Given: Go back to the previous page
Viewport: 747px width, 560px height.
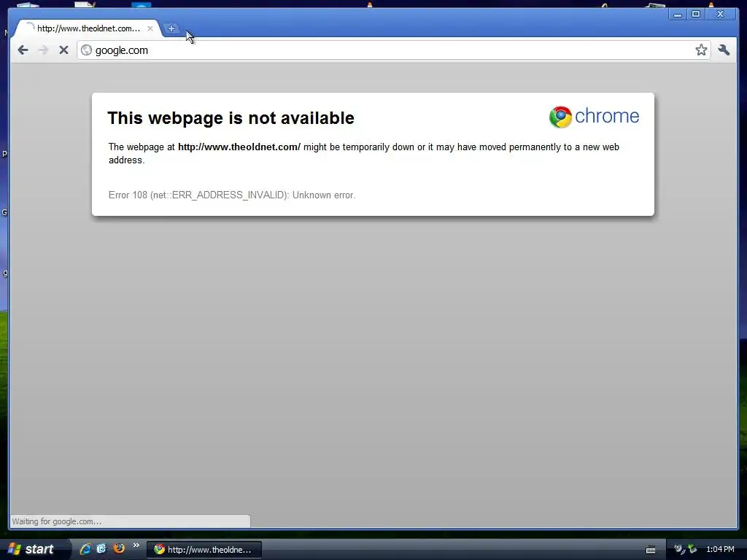Looking at the screenshot, I should 23,50.
